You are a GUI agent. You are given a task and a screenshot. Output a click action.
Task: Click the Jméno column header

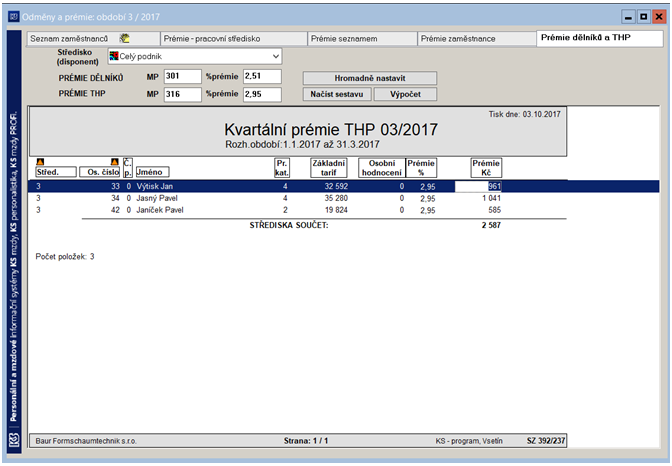pos(153,172)
